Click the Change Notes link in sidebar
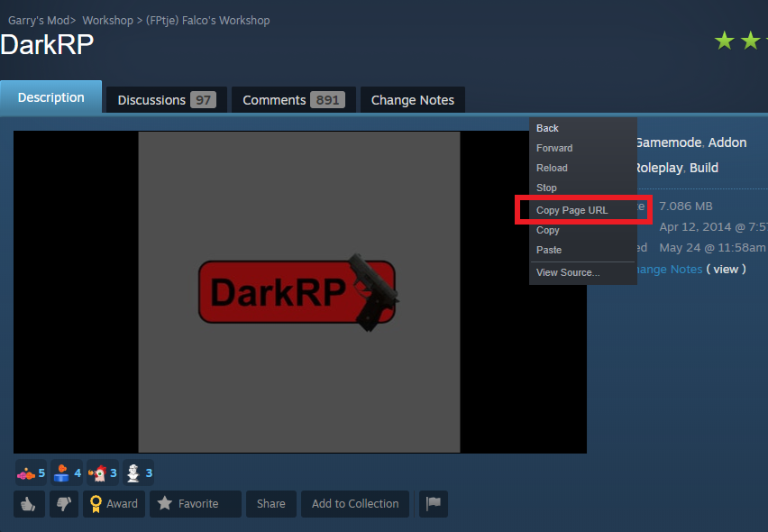 coord(670,270)
